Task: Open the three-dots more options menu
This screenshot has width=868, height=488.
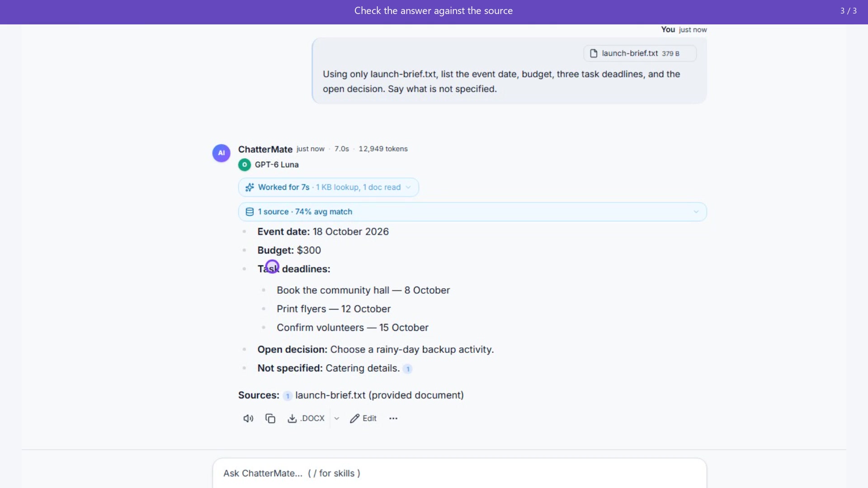Action: pyautogui.click(x=393, y=418)
